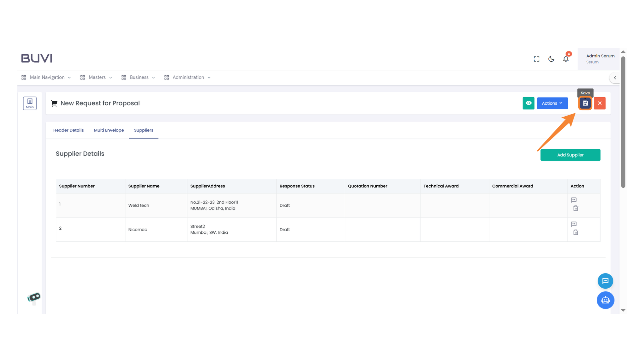Switch to Header Details tab
This screenshot has height=362, width=644.
click(x=68, y=130)
